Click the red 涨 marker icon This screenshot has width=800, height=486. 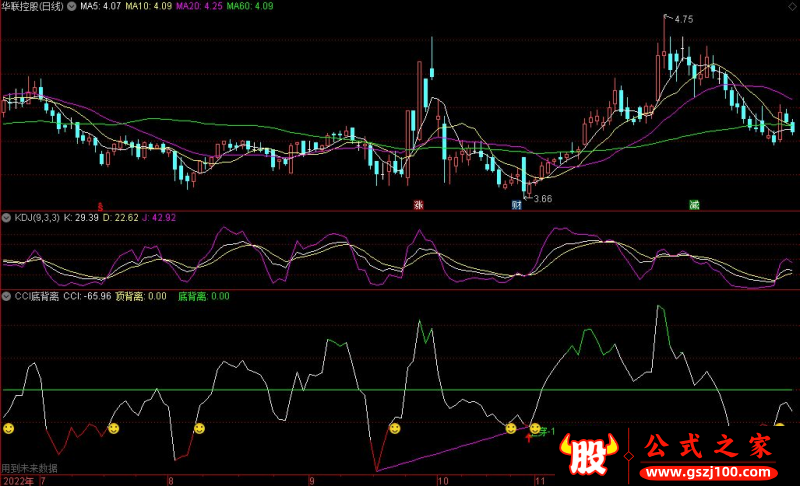[x=418, y=205]
